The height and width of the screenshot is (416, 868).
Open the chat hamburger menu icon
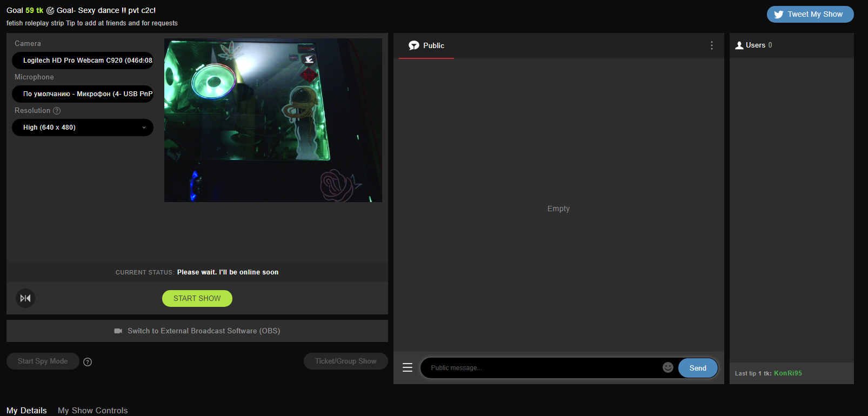[x=408, y=367]
